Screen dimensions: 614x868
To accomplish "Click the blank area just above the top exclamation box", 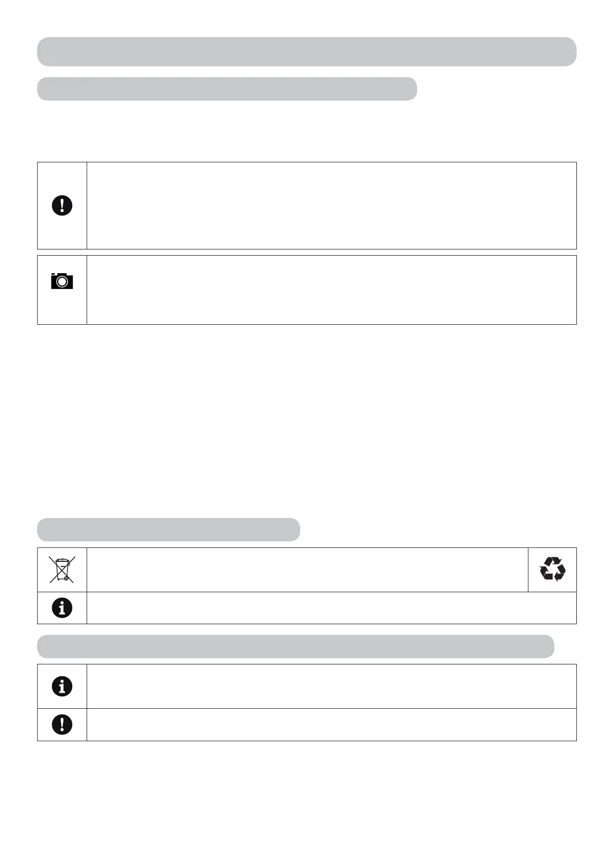I will coord(306,131).
